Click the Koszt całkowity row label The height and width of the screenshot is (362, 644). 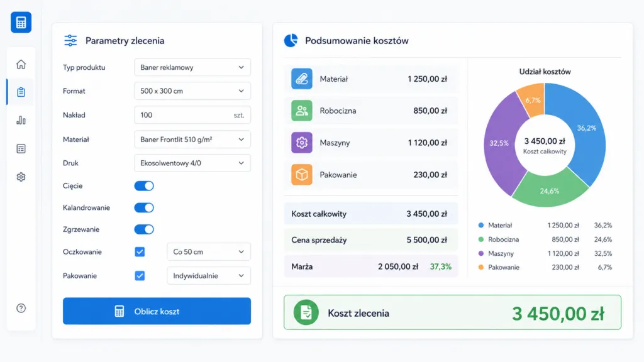[x=319, y=214]
